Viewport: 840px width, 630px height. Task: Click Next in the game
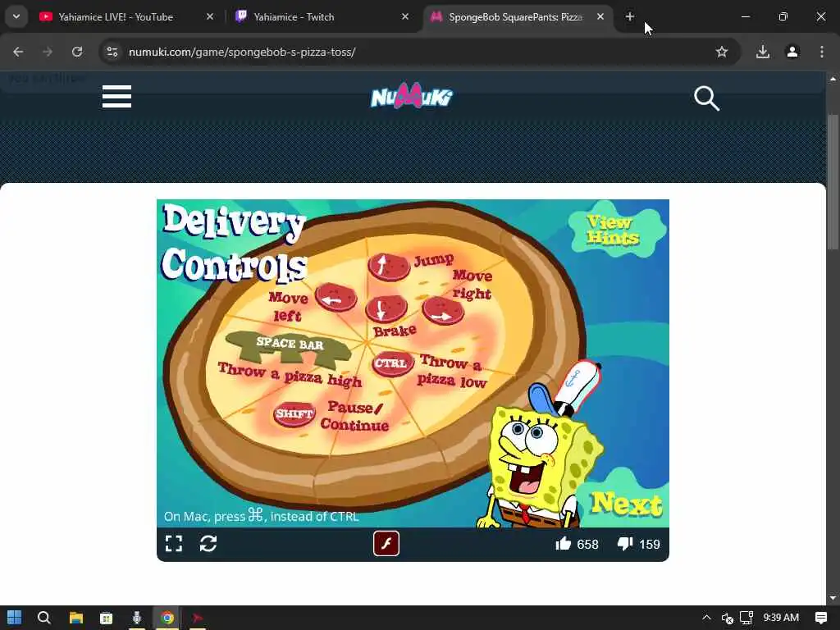click(x=626, y=504)
